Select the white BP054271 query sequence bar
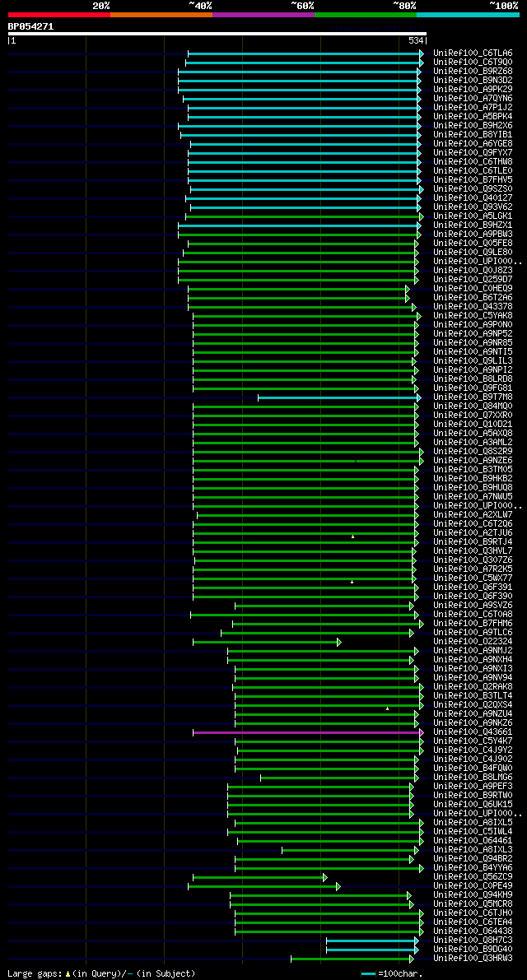Screen dimensions: 527x980 [x=217, y=34]
